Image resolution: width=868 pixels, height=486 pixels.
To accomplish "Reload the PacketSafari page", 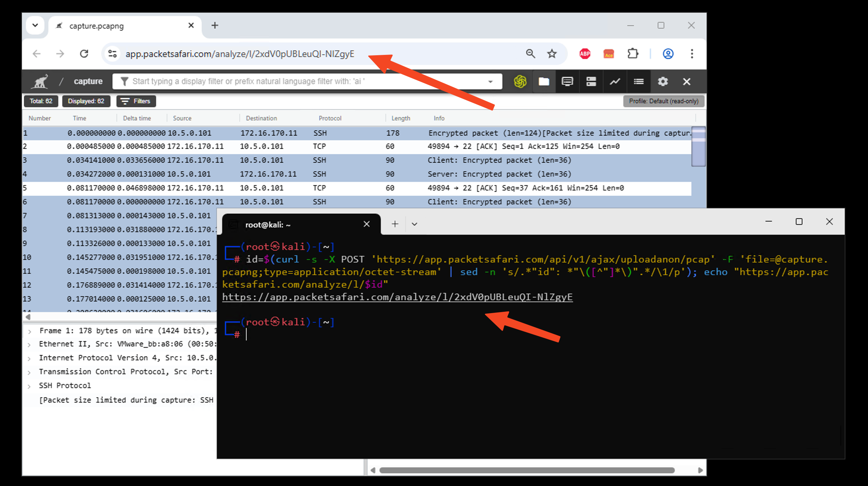I will tap(84, 54).
